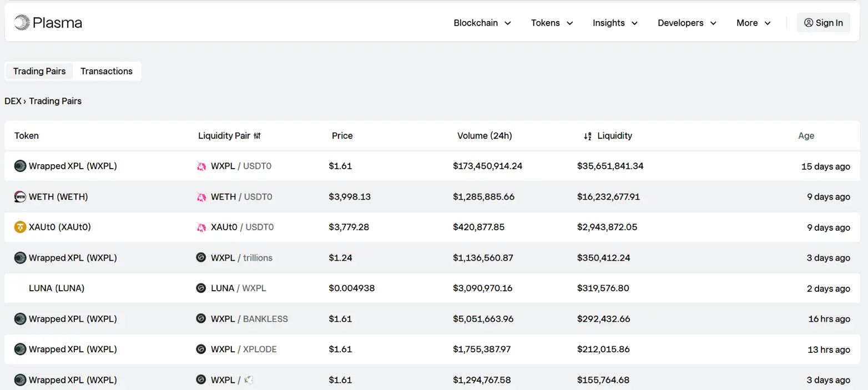Screen dimensions: 868x390
Task: Switch to the Transactions tab
Action: click(107, 71)
